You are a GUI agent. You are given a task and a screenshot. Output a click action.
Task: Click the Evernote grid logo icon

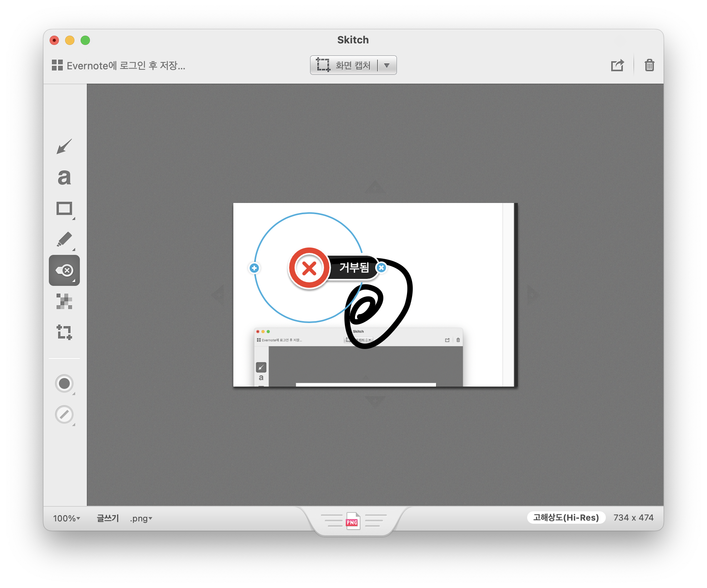57,65
